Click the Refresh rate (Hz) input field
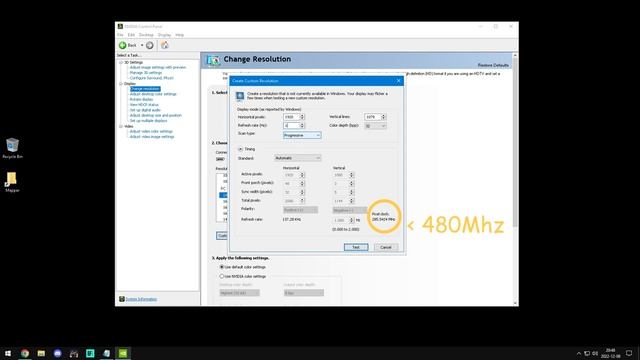Screen dimensions: 640x360 (291, 126)
